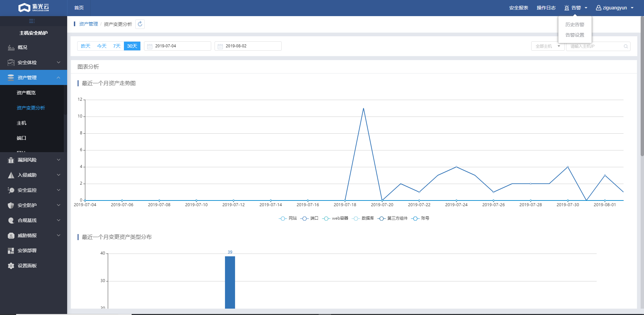Image resolution: width=644 pixels, height=315 pixels.
Task: Toggle 端口 series in chart legend
Action: [309, 218]
